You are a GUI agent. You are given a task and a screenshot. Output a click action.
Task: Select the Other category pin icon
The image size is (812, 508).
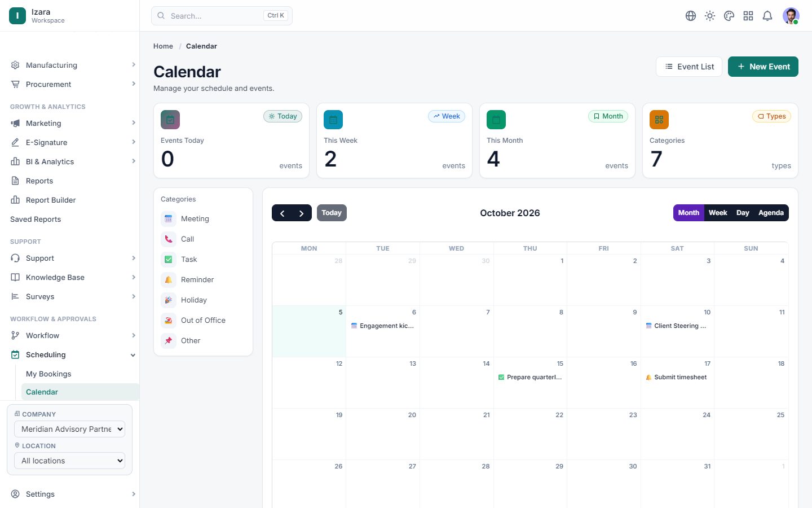point(169,341)
